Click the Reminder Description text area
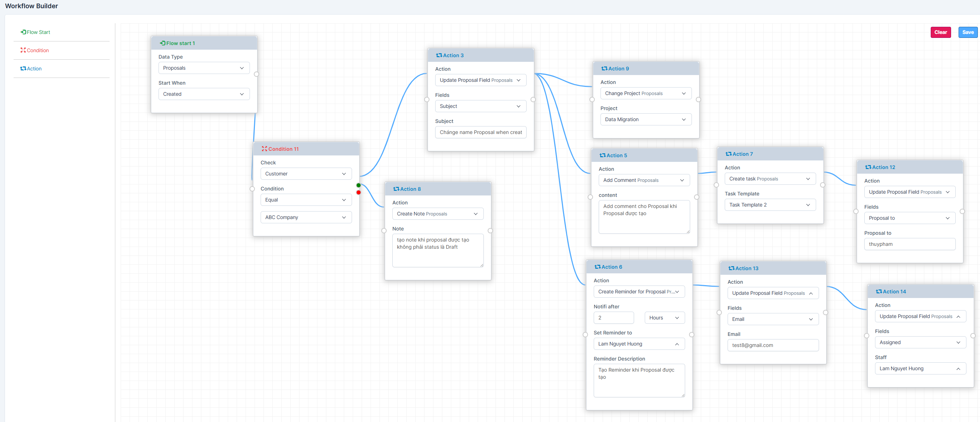980x422 pixels. tap(639, 380)
